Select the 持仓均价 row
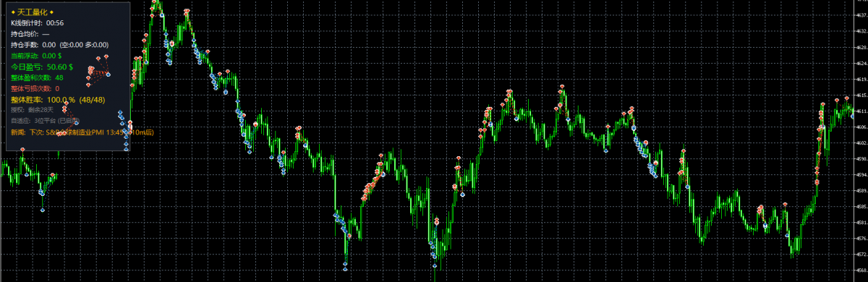This screenshot has height=282, width=868. click(x=30, y=33)
